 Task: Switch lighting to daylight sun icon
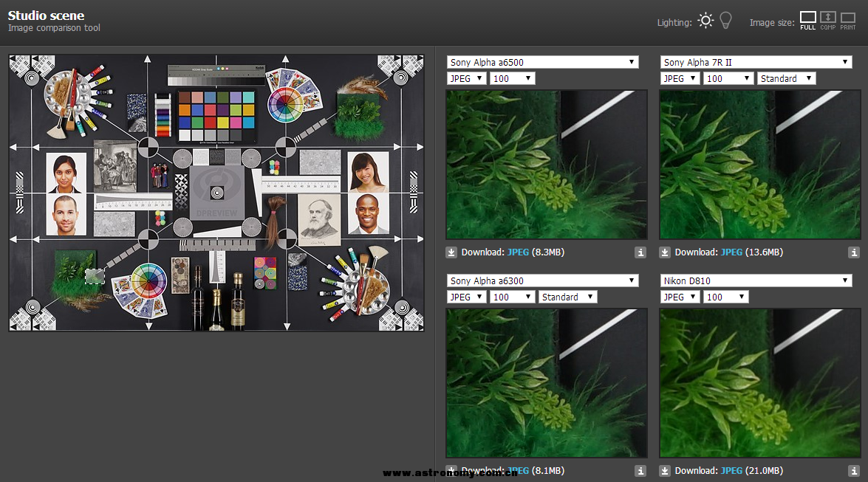[x=705, y=21]
